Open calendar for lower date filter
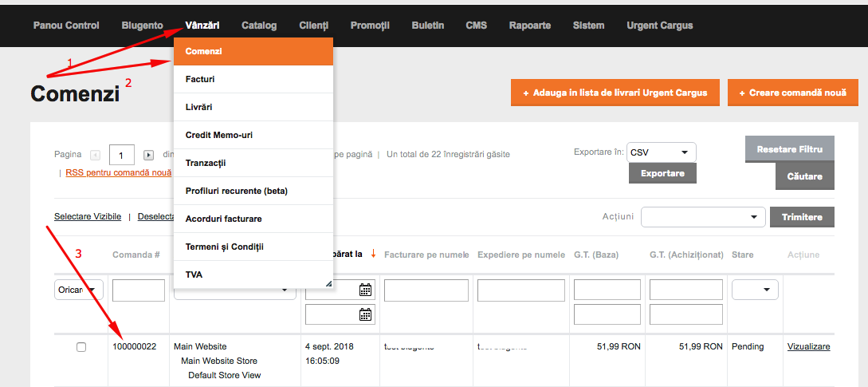868x387 pixels. [x=365, y=314]
